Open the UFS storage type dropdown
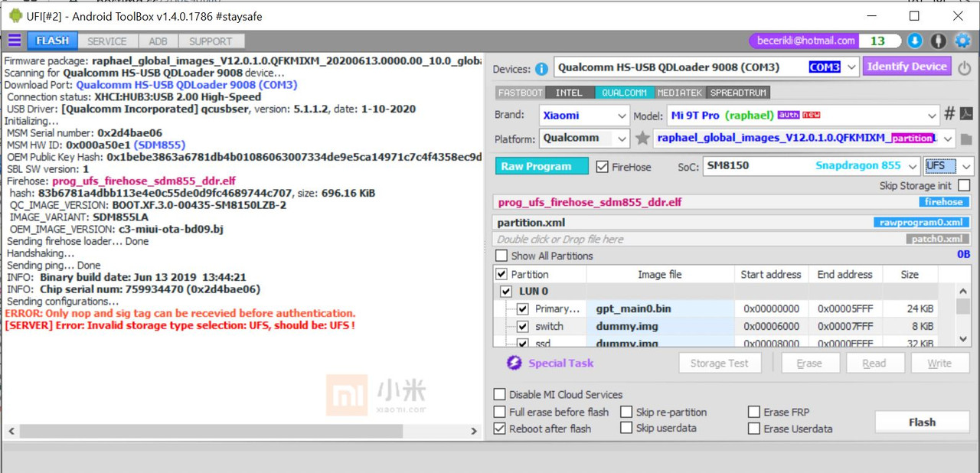The width and height of the screenshot is (980, 473). pyautogui.click(x=967, y=166)
